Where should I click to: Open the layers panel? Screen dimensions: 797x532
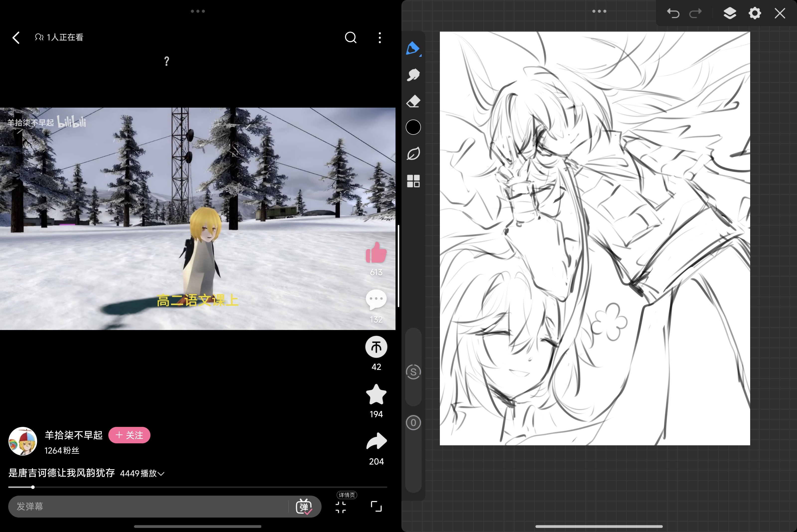pos(730,13)
